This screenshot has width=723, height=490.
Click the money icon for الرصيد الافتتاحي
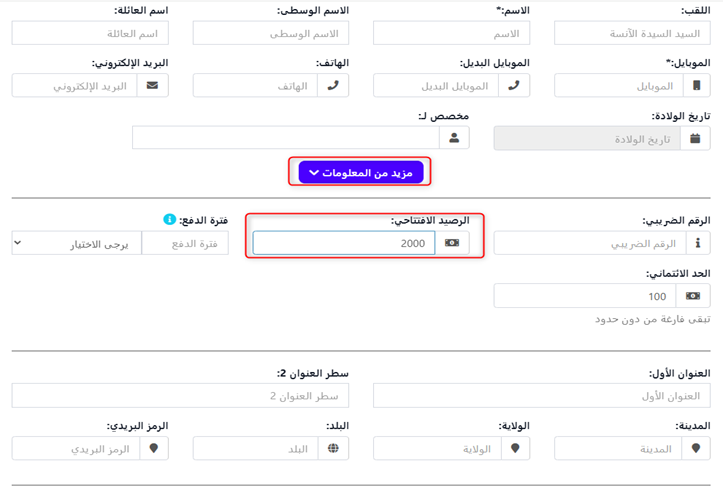(452, 243)
